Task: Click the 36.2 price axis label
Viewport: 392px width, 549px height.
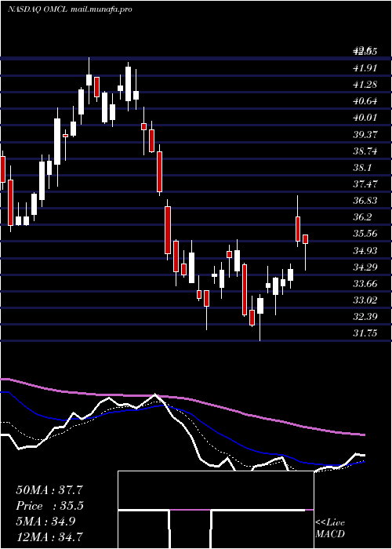Action: 362,217
